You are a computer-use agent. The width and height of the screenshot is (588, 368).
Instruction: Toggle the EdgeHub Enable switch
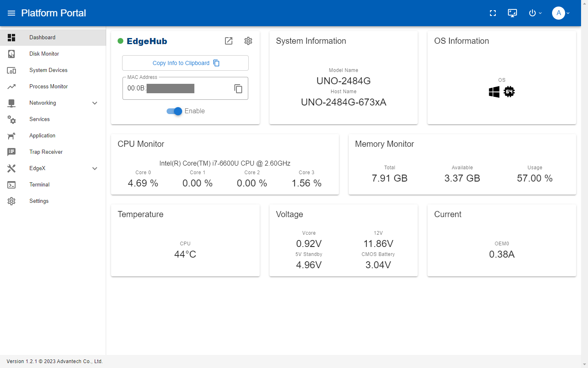tap(175, 111)
